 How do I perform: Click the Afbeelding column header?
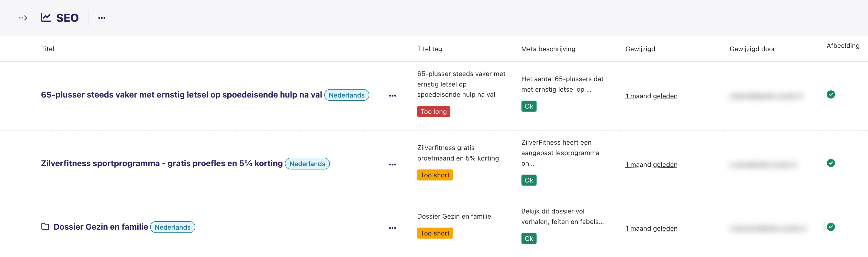[x=843, y=46]
